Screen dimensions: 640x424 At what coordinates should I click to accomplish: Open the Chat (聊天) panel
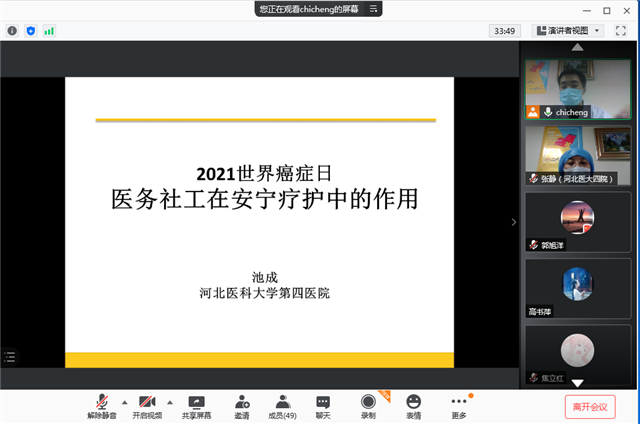(x=323, y=404)
